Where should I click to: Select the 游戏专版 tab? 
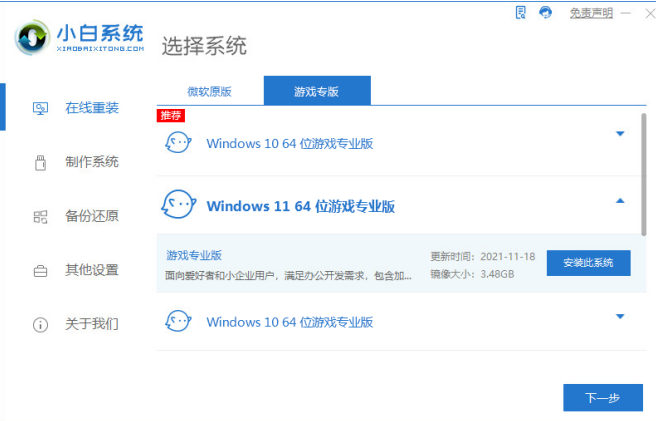(317, 91)
